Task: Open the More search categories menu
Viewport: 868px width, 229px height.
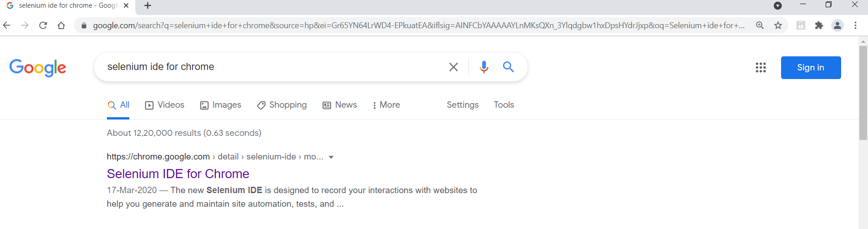Action: coord(386,105)
